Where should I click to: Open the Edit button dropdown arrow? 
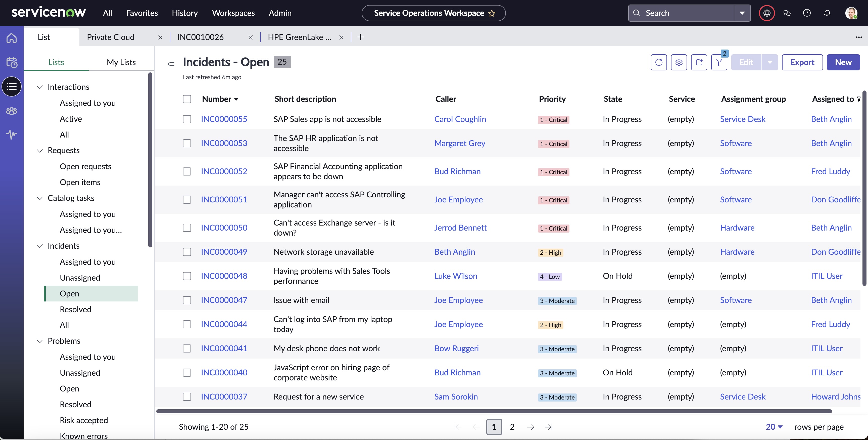[x=769, y=62]
